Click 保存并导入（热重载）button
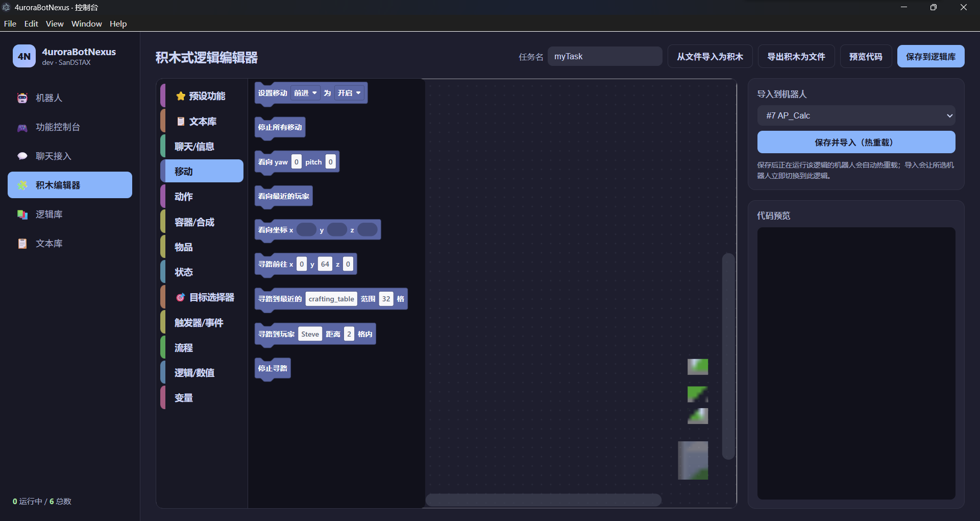Viewport: 980px width, 521px height. coord(856,142)
